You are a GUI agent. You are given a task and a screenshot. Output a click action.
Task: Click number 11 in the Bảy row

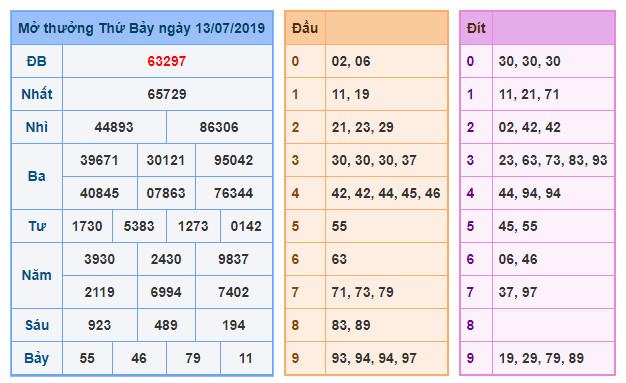click(246, 358)
